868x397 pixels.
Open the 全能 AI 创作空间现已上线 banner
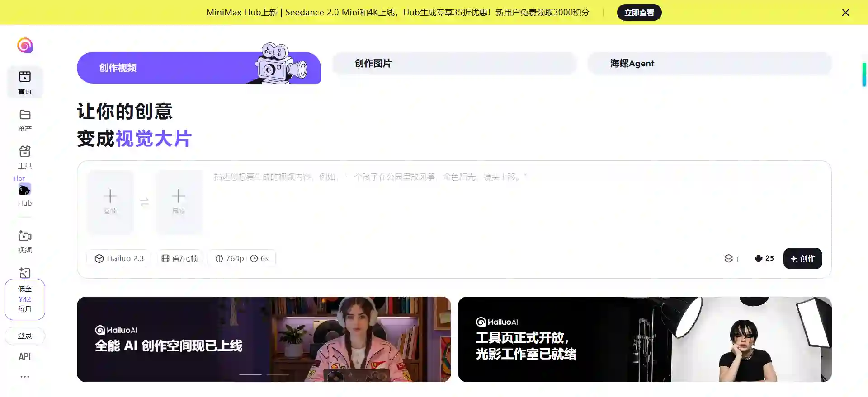click(264, 339)
